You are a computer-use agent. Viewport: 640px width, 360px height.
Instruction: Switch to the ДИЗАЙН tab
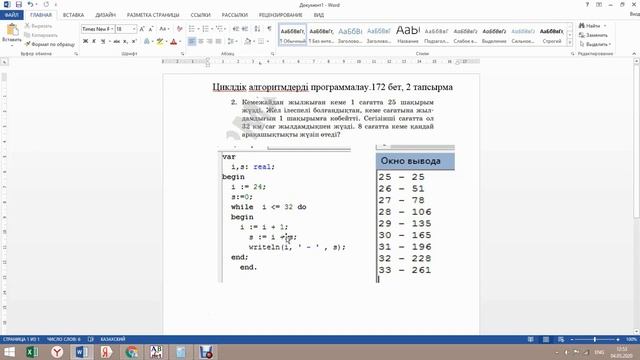point(105,15)
